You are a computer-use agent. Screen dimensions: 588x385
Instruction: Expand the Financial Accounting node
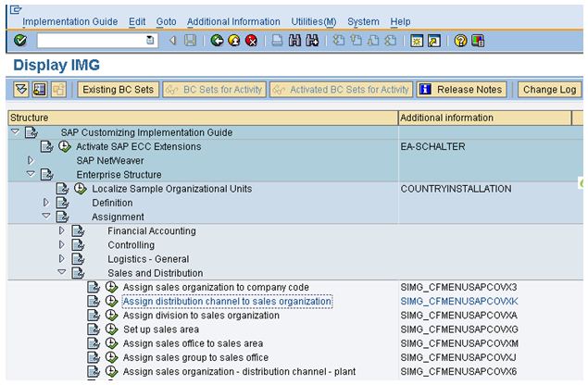62,230
